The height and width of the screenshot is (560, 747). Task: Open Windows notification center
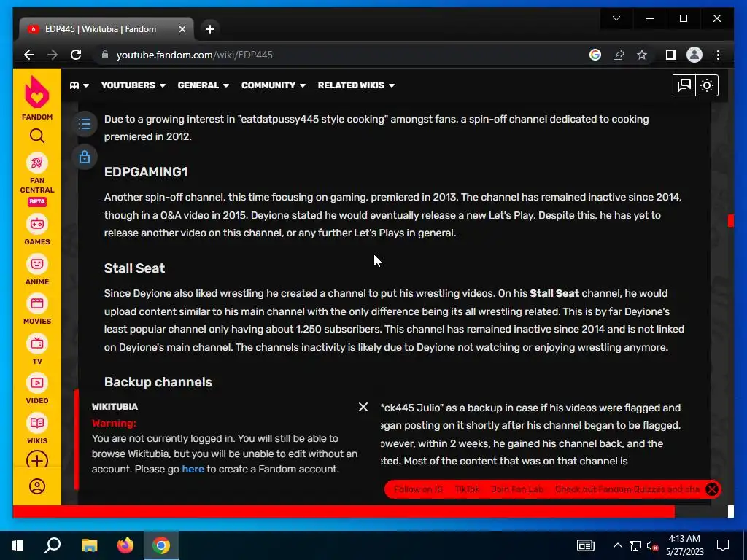click(723, 545)
